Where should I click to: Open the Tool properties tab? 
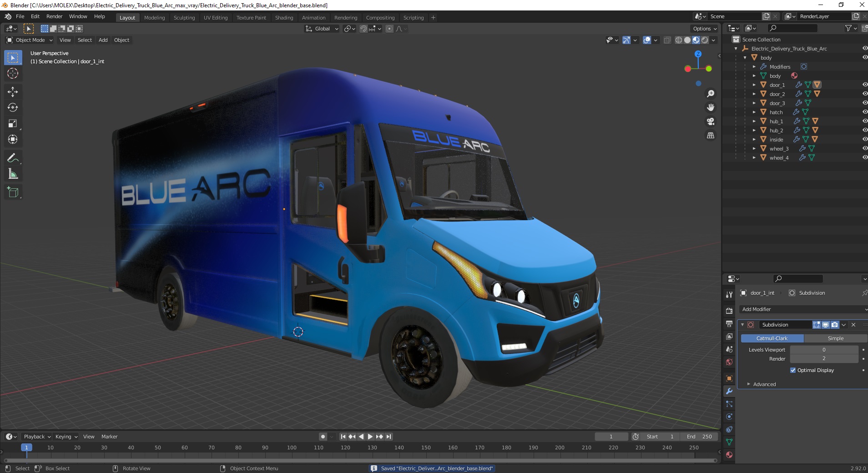tap(729, 295)
